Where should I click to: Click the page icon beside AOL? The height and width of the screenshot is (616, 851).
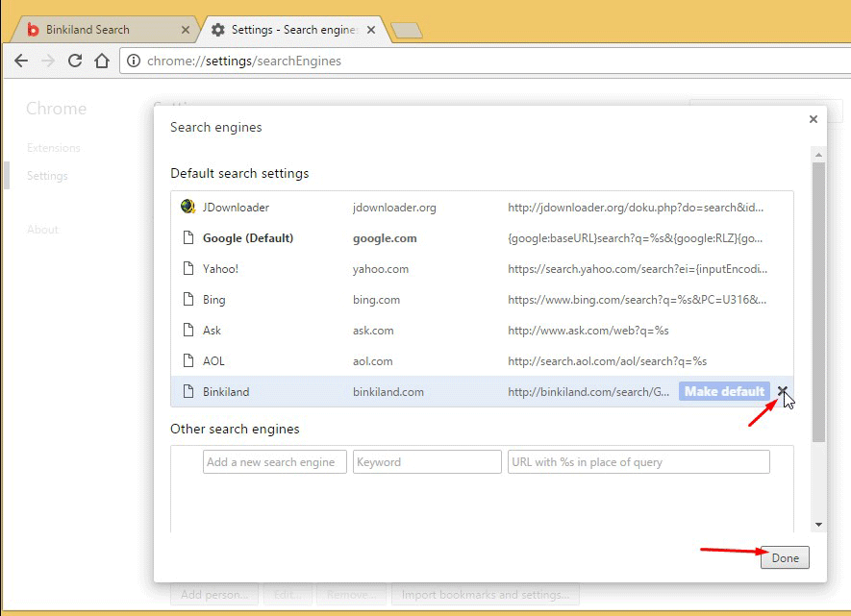(x=188, y=360)
